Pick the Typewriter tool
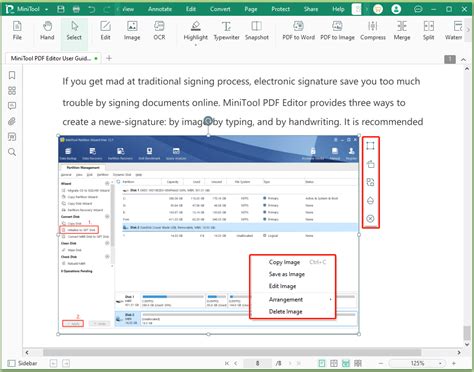The image size is (474, 372). [226, 30]
